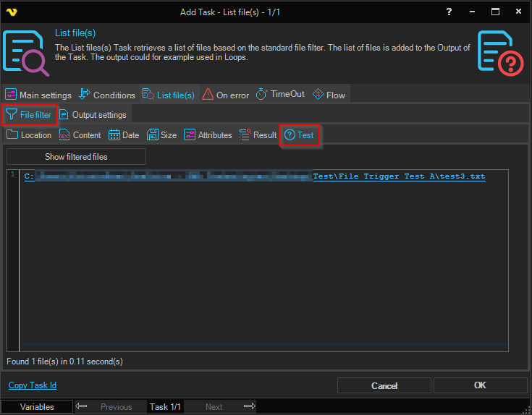
Task: Click the Location folder icon
Action: click(12, 134)
